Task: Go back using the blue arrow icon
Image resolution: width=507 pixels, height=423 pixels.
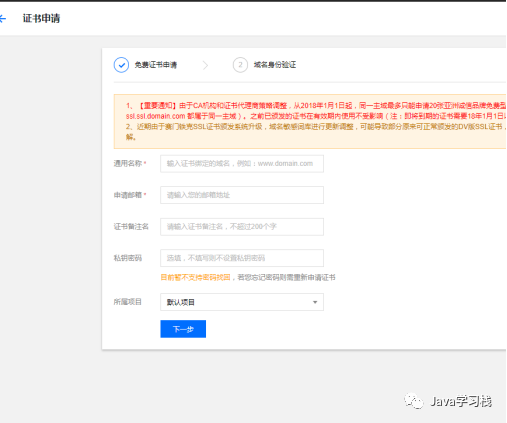Action: 3,19
